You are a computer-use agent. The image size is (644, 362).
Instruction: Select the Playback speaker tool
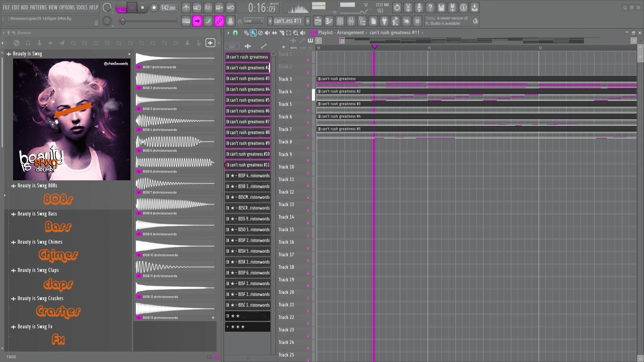[x=303, y=33]
